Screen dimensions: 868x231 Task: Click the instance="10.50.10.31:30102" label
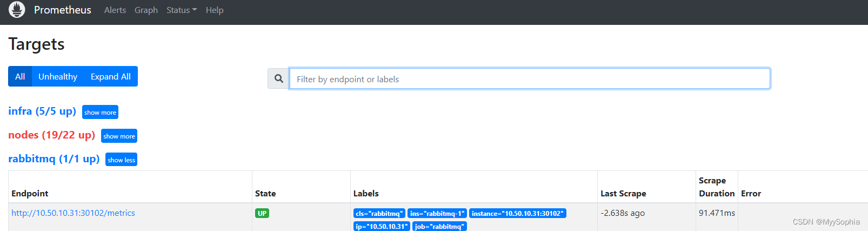pyautogui.click(x=518, y=213)
